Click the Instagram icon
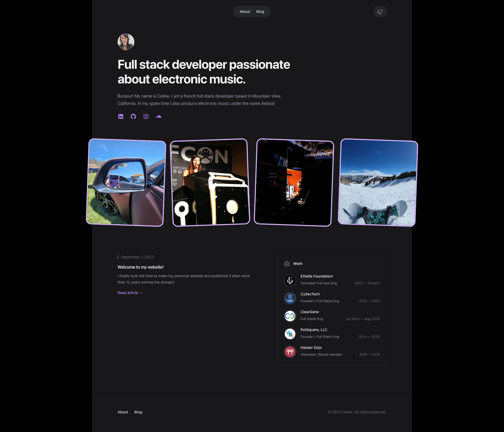 pyautogui.click(x=145, y=116)
